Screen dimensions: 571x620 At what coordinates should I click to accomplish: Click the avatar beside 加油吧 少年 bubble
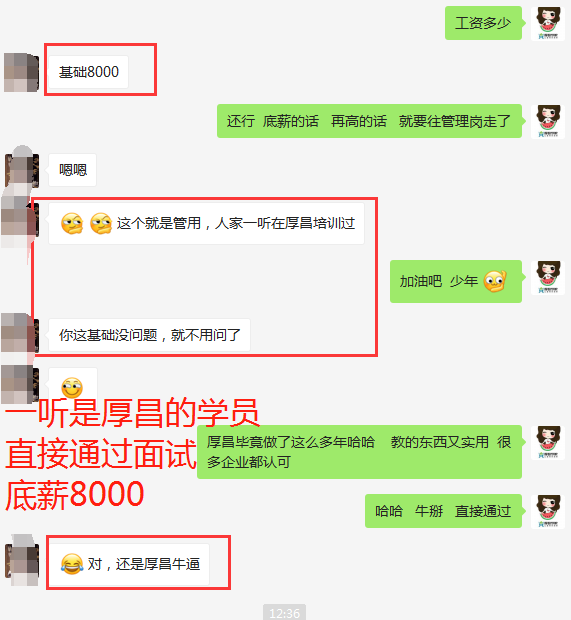[x=548, y=278]
